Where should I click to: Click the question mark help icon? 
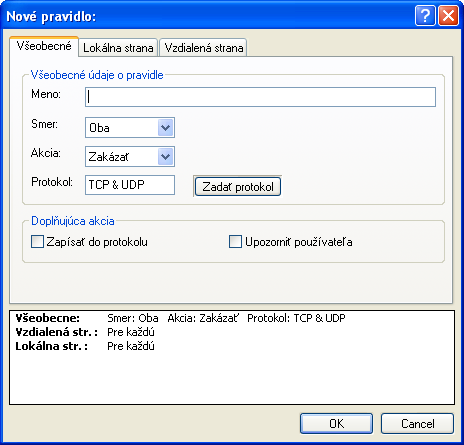tap(425, 16)
